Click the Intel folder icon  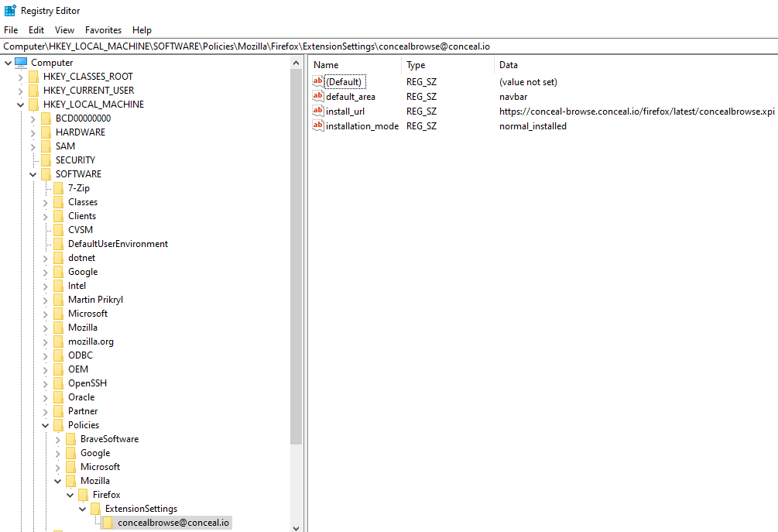click(x=59, y=285)
